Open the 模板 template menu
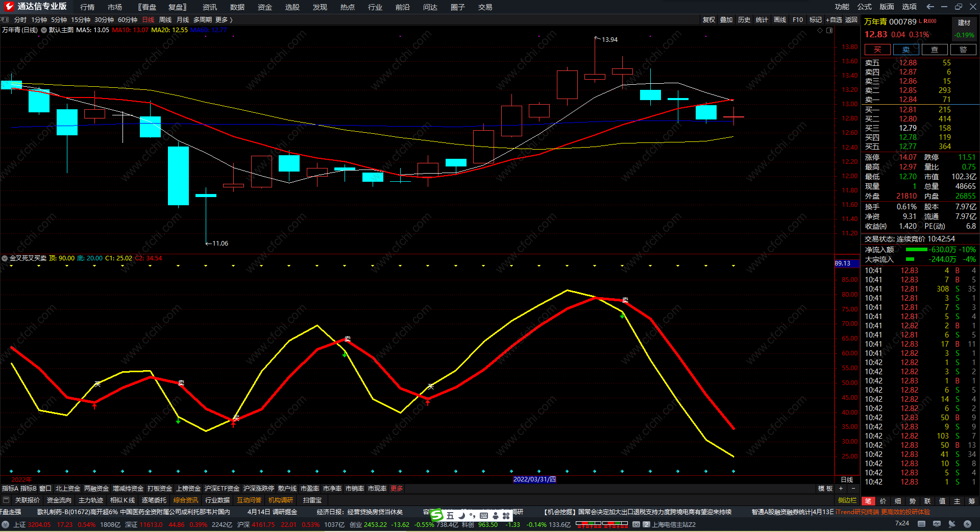This screenshot has width=980, height=532. [x=825, y=489]
